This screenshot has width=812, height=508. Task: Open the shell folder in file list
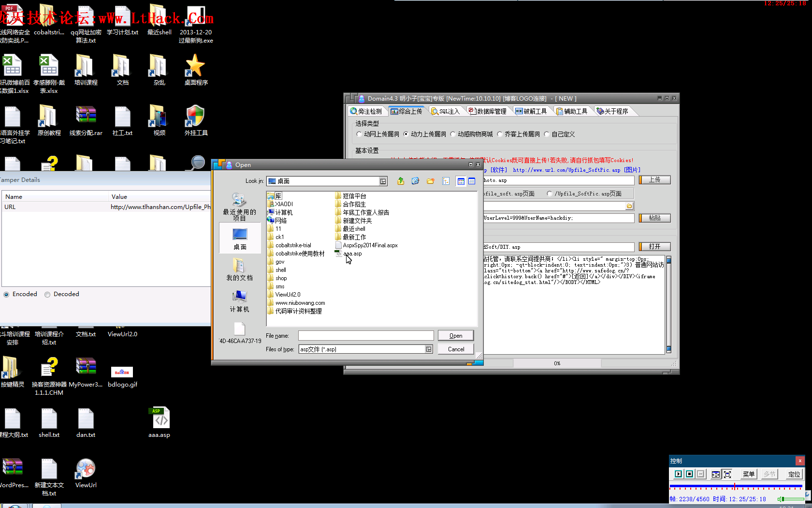277,270
